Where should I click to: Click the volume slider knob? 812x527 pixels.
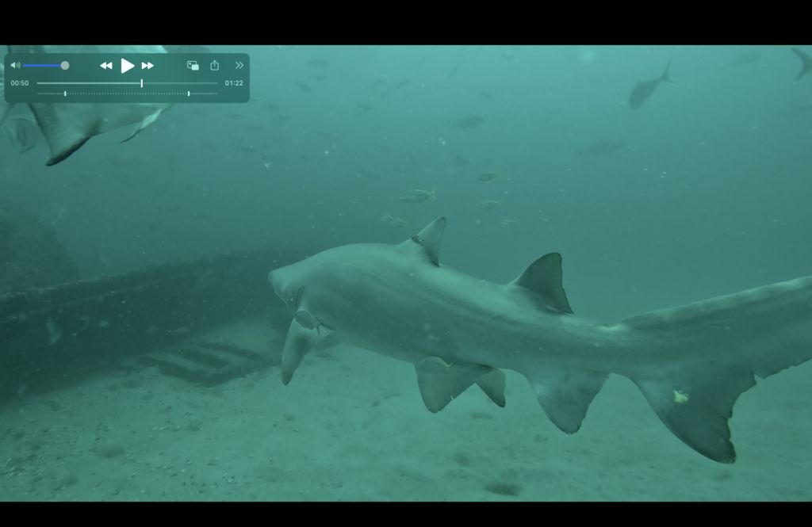[65, 66]
